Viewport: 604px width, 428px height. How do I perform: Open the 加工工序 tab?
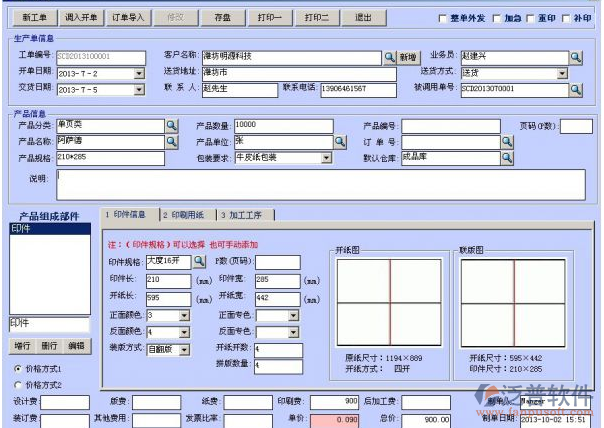[246, 214]
